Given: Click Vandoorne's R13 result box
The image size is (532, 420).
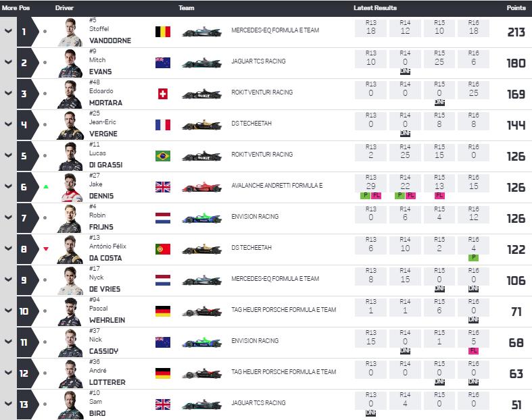Looking at the screenshot, I should point(370,28).
